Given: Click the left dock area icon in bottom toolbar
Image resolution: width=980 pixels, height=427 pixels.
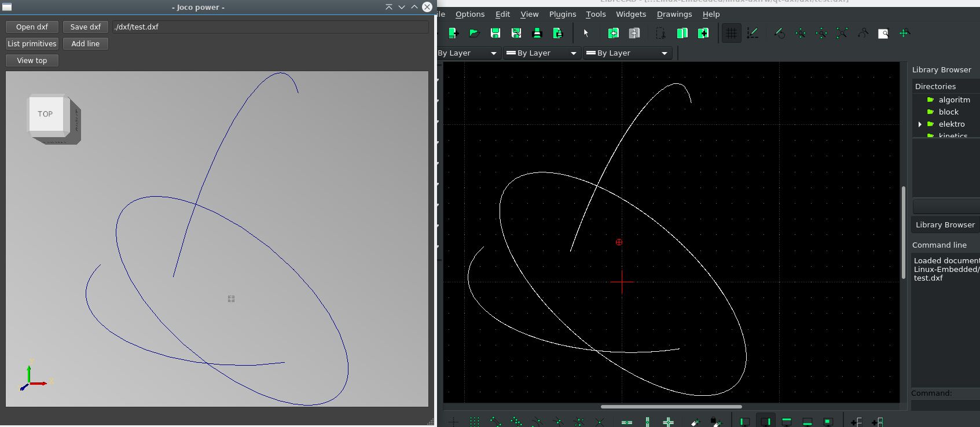Looking at the screenshot, I should [744, 422].
